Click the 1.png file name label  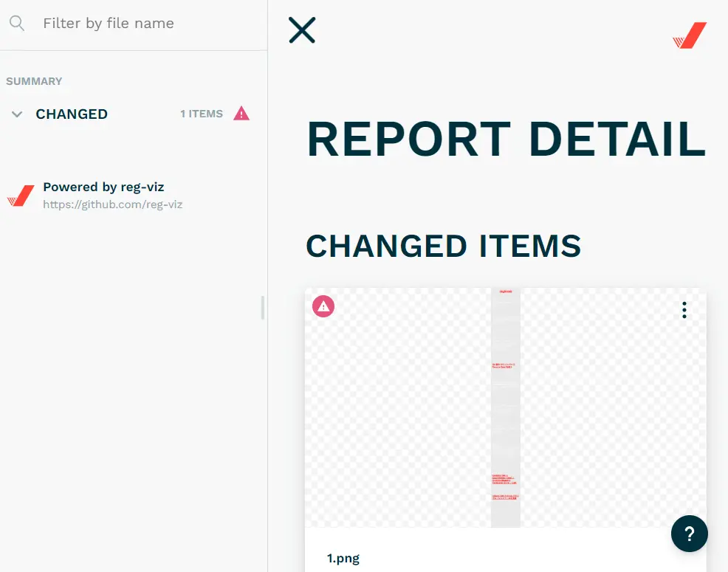point(343,558)
